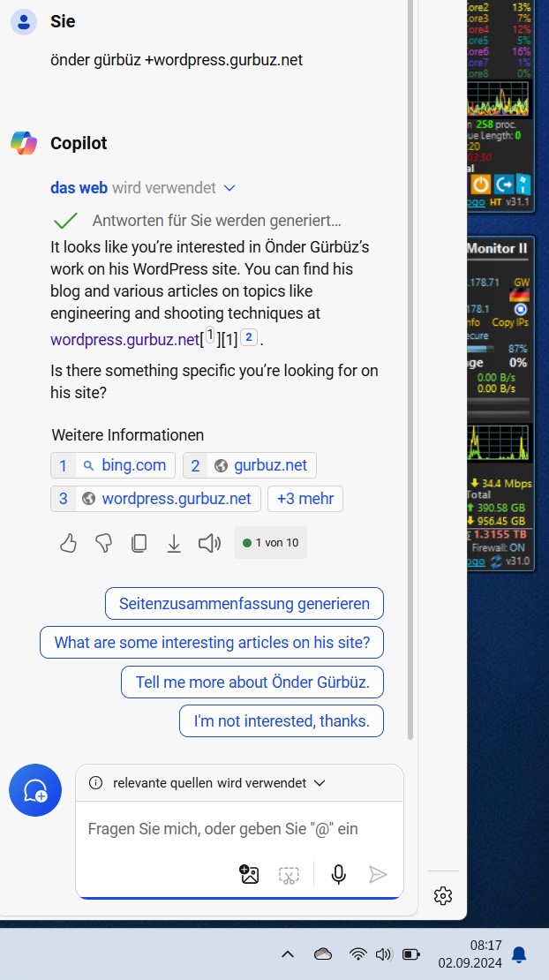
Task: Click the logo link in CPU gadget footer
Action: (476, 202)
